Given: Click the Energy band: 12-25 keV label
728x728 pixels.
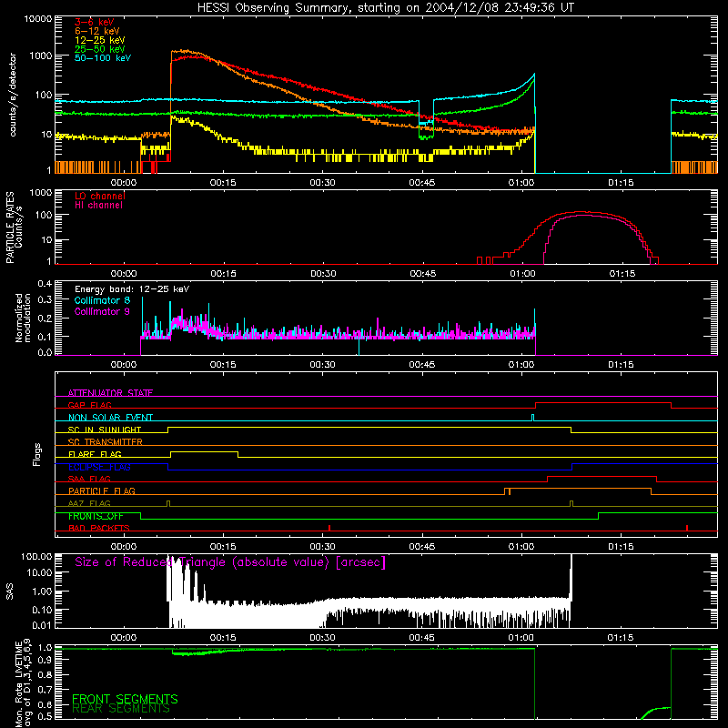Looking at the screenshot, I should 132,289.
